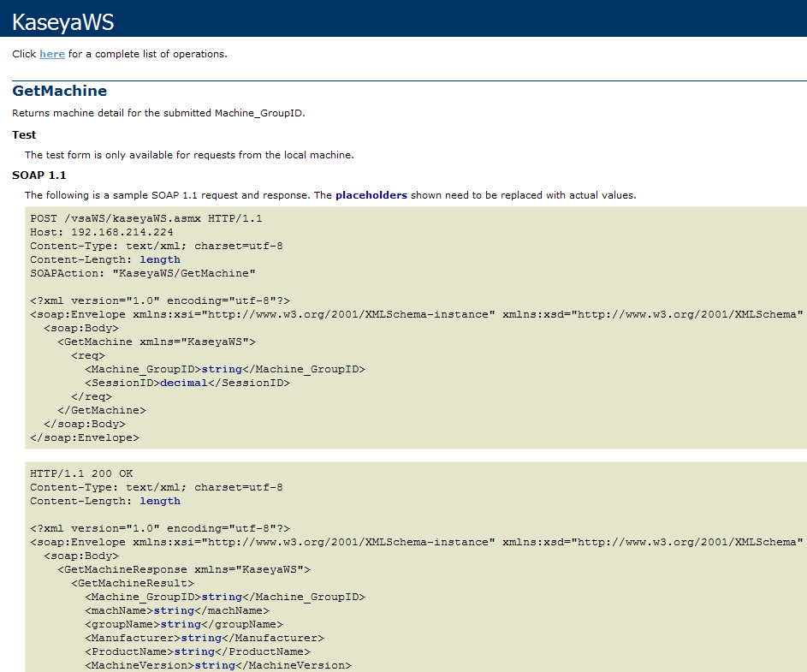Open the 'here' link for complete operations list
Screen dimensions: 807x672
coord(52,54)
